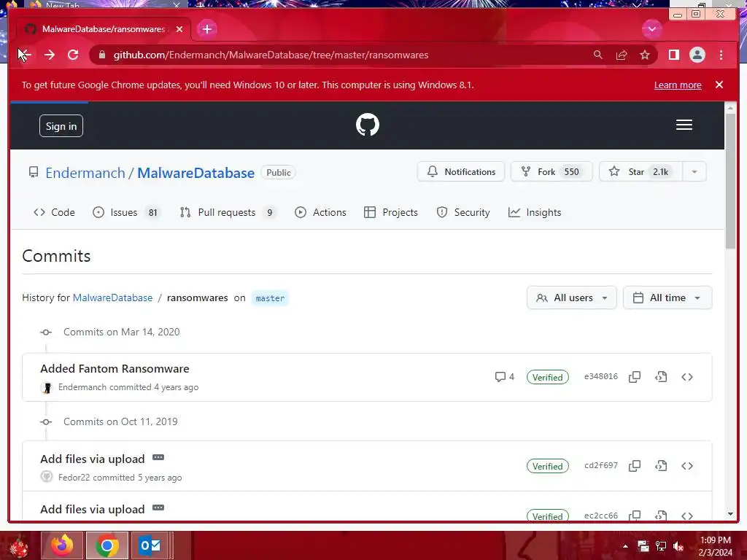Open a new tab with plus button
Screen dimensions: 747x560
(x=206, y=29)
